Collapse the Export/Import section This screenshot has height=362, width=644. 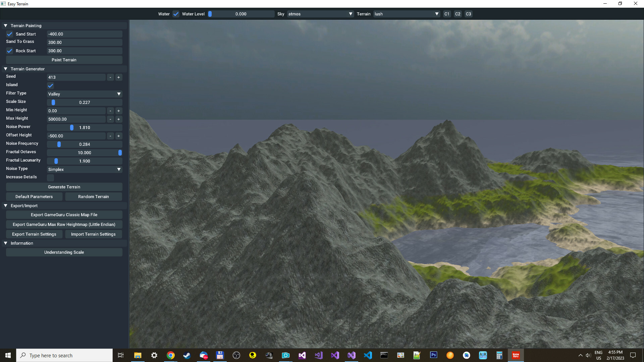5,205
